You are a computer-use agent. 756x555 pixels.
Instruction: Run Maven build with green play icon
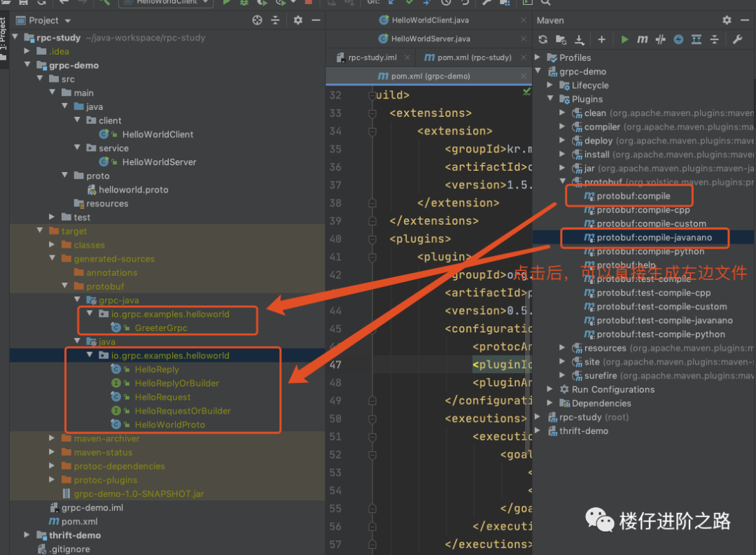point(624,39)
